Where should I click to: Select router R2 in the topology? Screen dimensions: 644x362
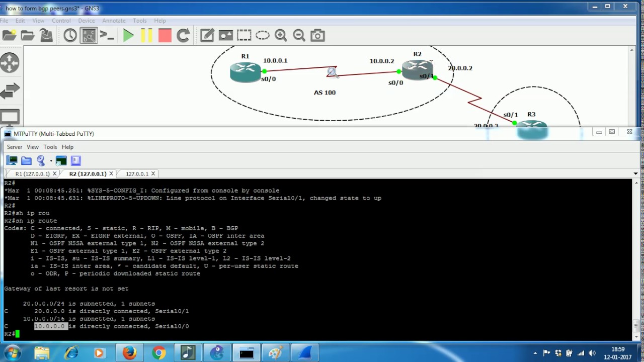click(417, 69)
